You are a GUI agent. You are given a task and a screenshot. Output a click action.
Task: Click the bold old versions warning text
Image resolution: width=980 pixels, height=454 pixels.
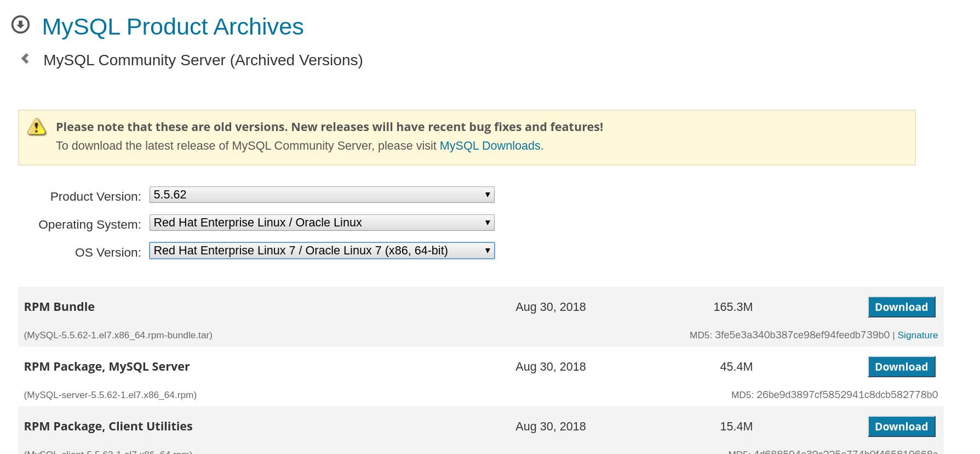329,127
